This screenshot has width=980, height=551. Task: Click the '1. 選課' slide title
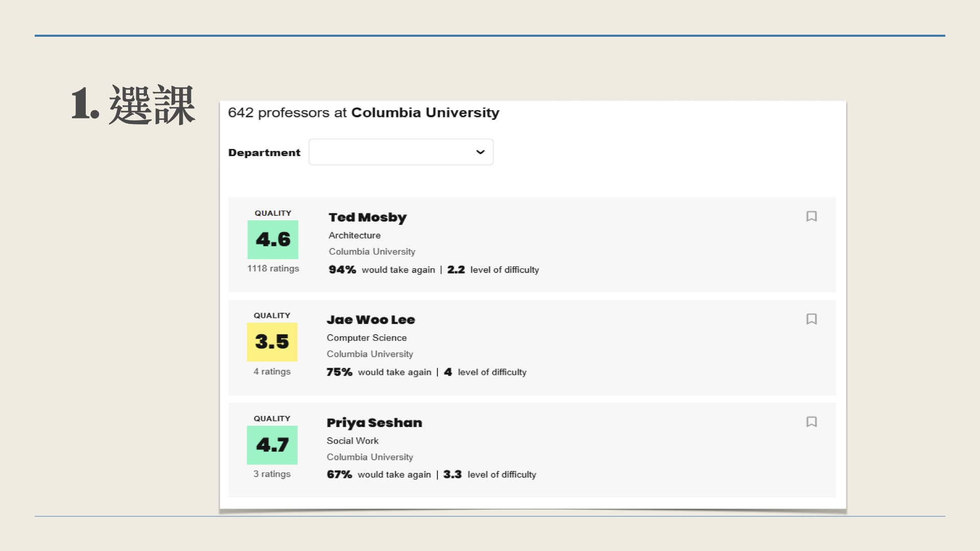tap(133, 105)
